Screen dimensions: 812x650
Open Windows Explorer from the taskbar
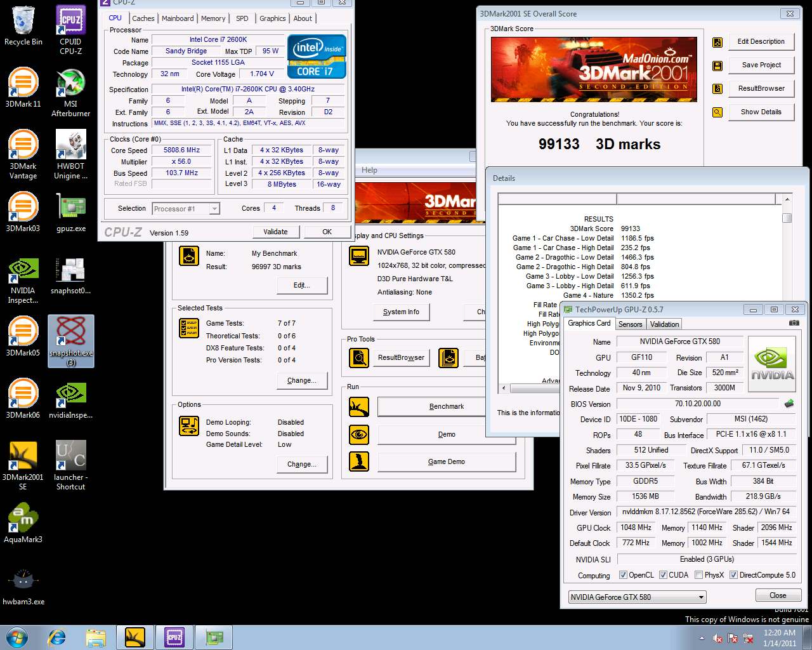coord(96,637)
